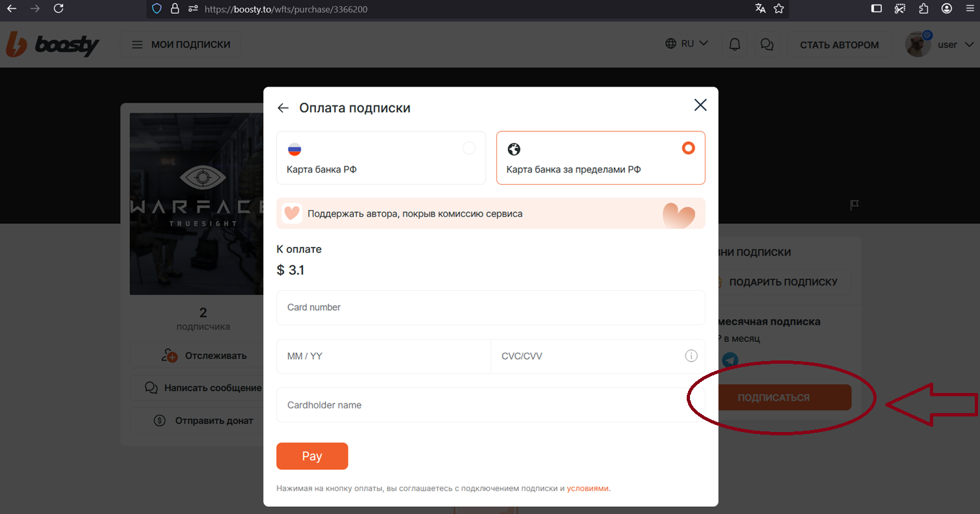Click the CVC/CVV info icon
The height and width of the screenshot is (514, 980).
coord(691,356)
